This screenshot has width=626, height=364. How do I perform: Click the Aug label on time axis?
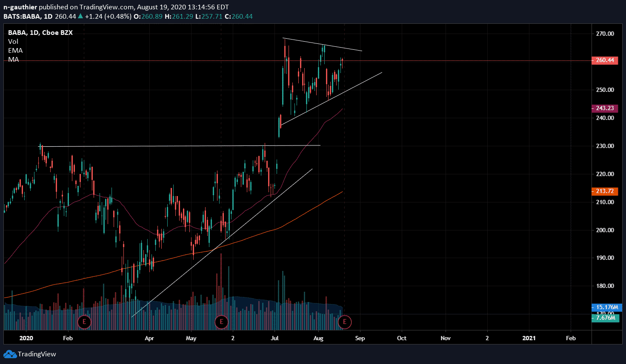[318, 338]
